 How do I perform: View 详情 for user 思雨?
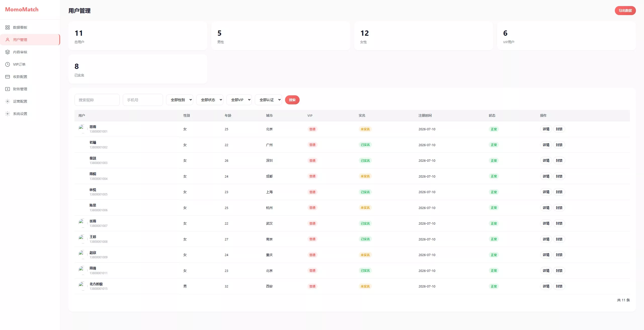(546, 129)
